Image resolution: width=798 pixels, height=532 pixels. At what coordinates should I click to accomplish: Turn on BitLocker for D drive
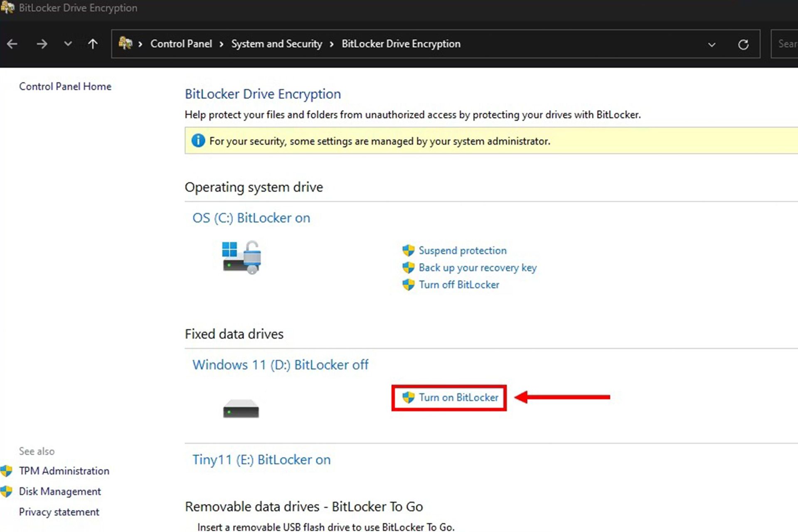tap(458, 397)
